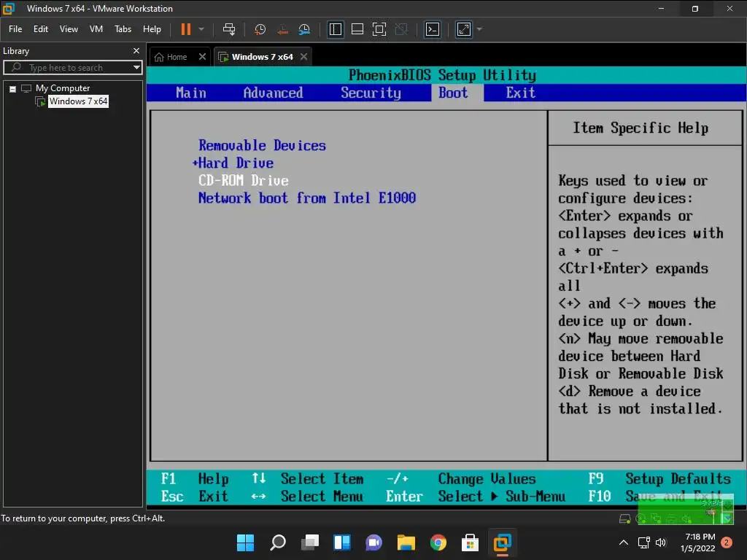Click the network tray icon
This screenshot has height=560, width=747.
click(644, 542)
